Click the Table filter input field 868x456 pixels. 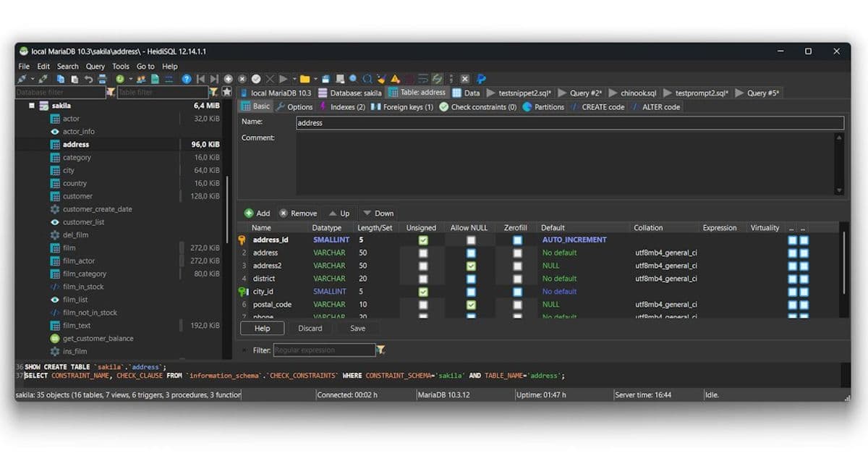click(163, 93)
